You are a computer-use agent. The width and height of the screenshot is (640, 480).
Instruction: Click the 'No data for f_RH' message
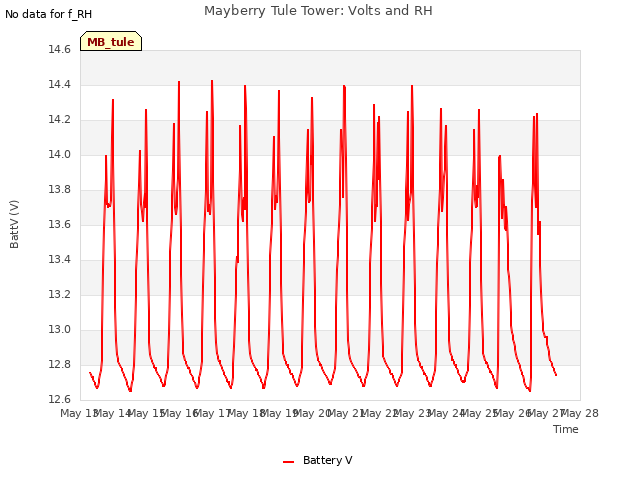tap(49, 14)
